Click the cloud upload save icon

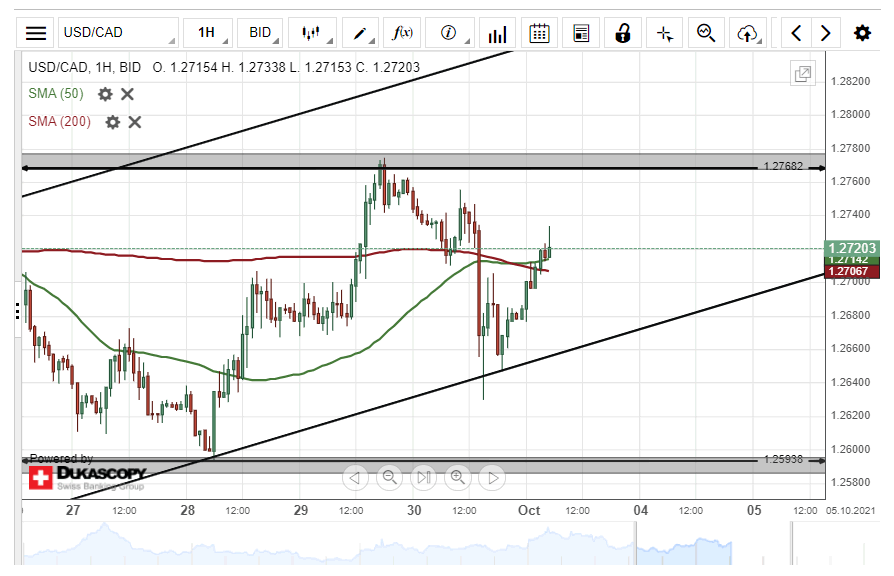(x=748, y=33)
